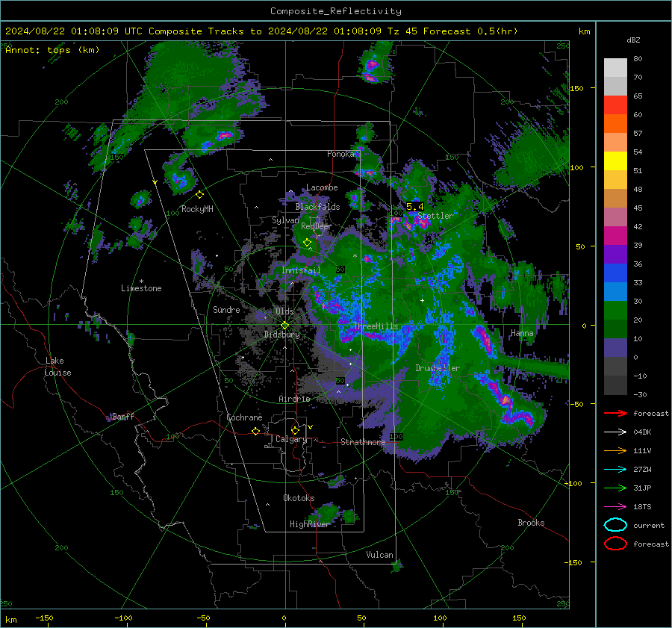Click the dBZ legend heading
The image size is (672, 628).
tap(633, 40)
